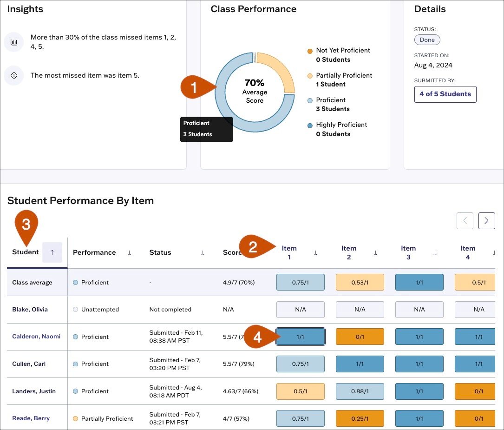
Task: Sort by Item 1 column arrow
Action: 316,253
